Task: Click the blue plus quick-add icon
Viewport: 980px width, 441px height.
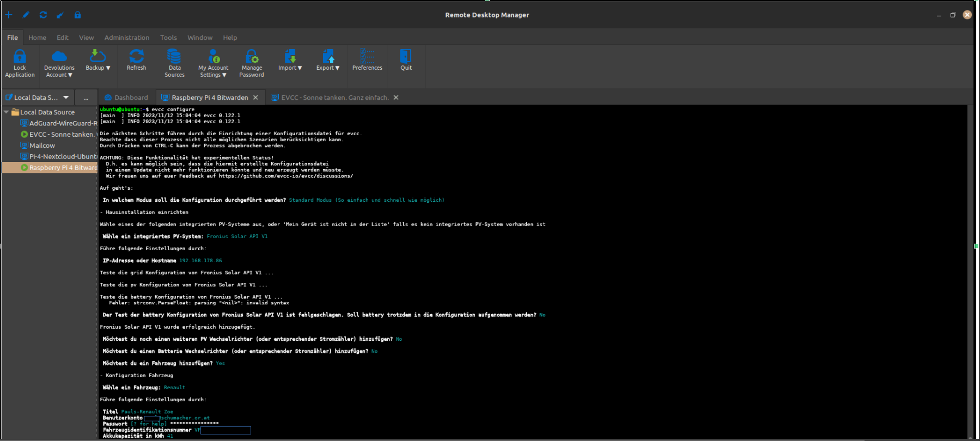Action: coord(9,15)
